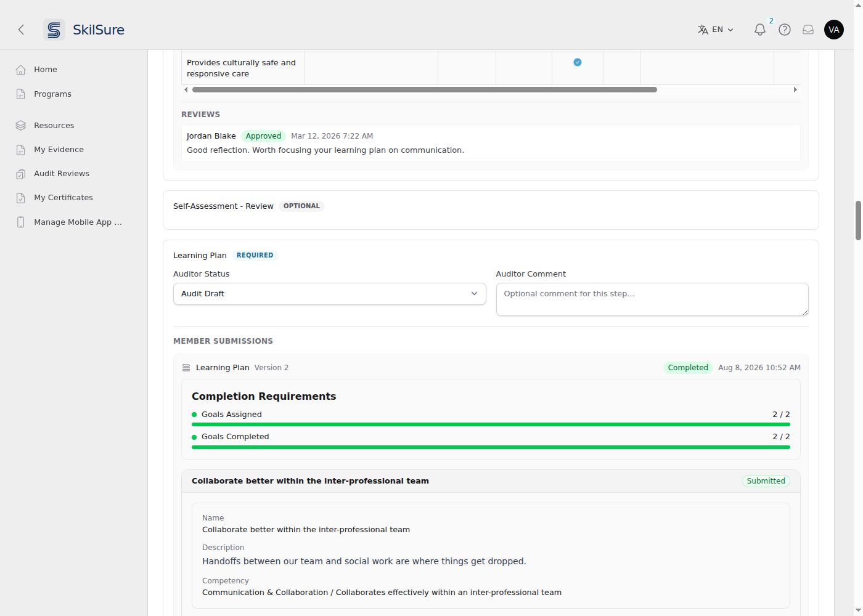Open My Evidence page link
The height and width of the screenshot is (616, 863).
tap(59, 150)
